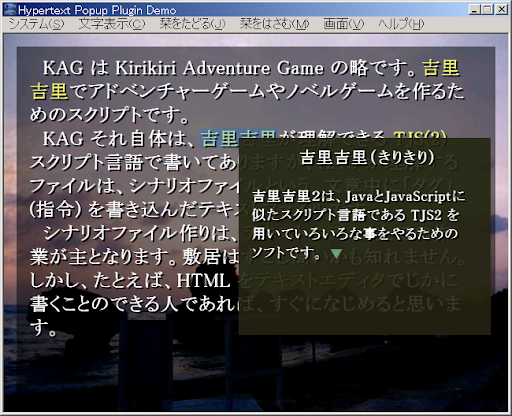This screenshot has width=512, height=416.
Task: Close the Hypertext Popup Plugin Demo window
Action: click(501, 10)
